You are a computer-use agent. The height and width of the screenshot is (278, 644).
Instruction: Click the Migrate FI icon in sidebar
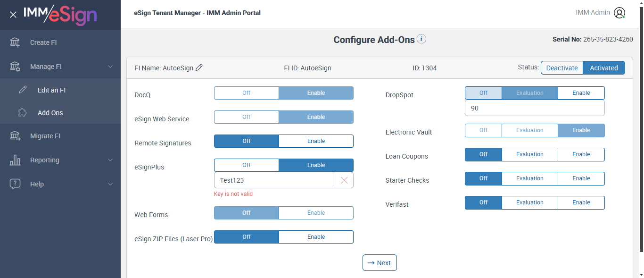point(15,136)
